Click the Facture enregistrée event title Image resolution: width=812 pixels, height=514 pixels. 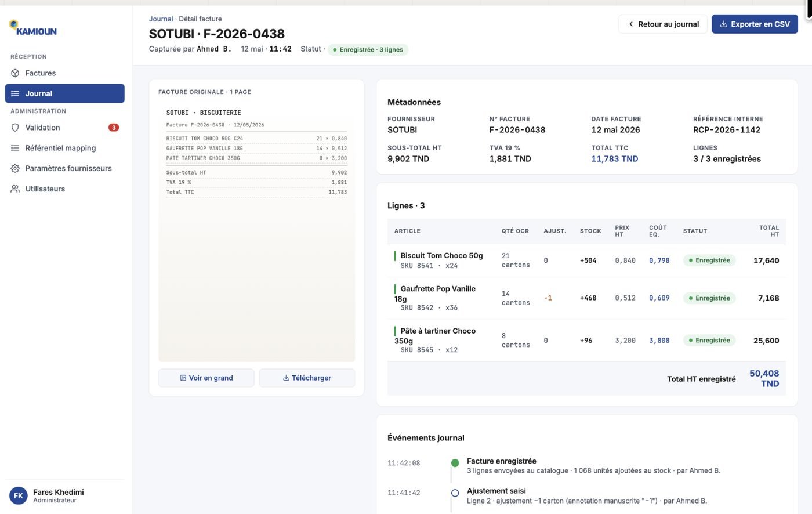[x=502, y=461]
